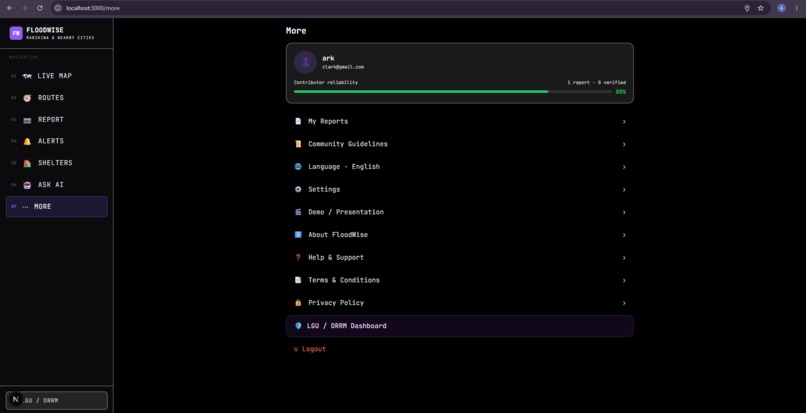Click the Ask AI robot icon
The height and width of the screenshot is (413, 806).
pos(27,185)
